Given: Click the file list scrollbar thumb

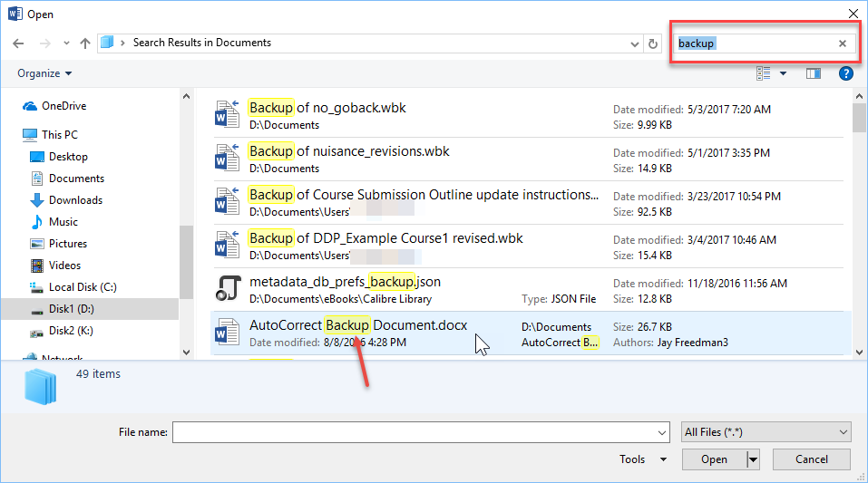Looking at the screenshot, I should coord(859,118).
